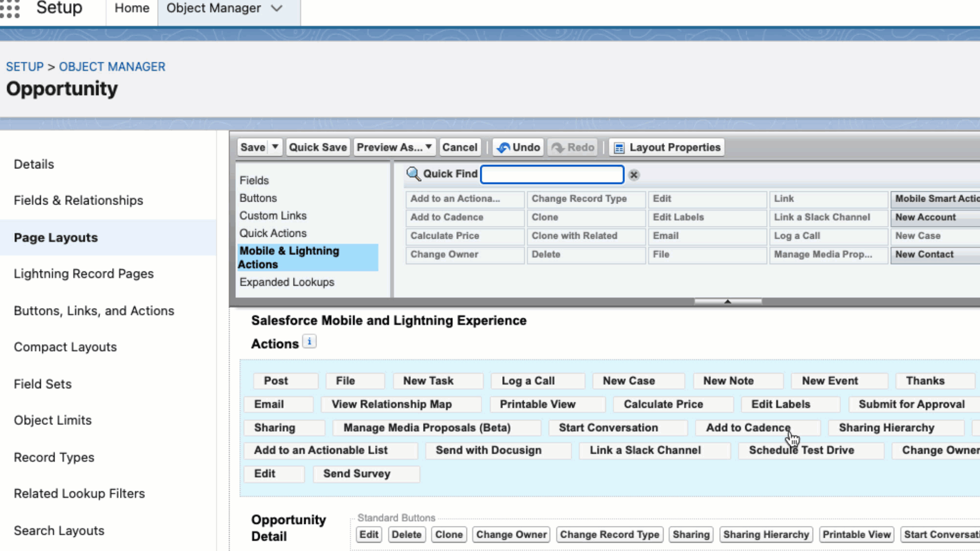Collapse the palette with the arrow handle

727,301
